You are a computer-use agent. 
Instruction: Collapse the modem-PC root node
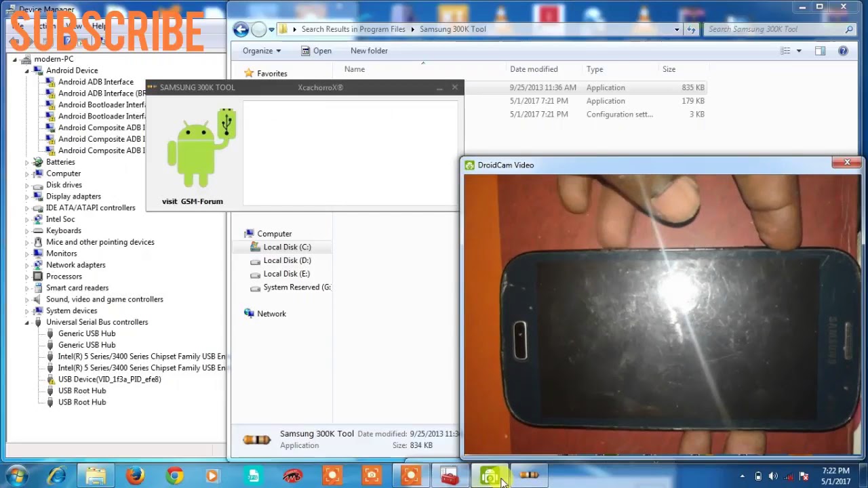tap(15, 59)
